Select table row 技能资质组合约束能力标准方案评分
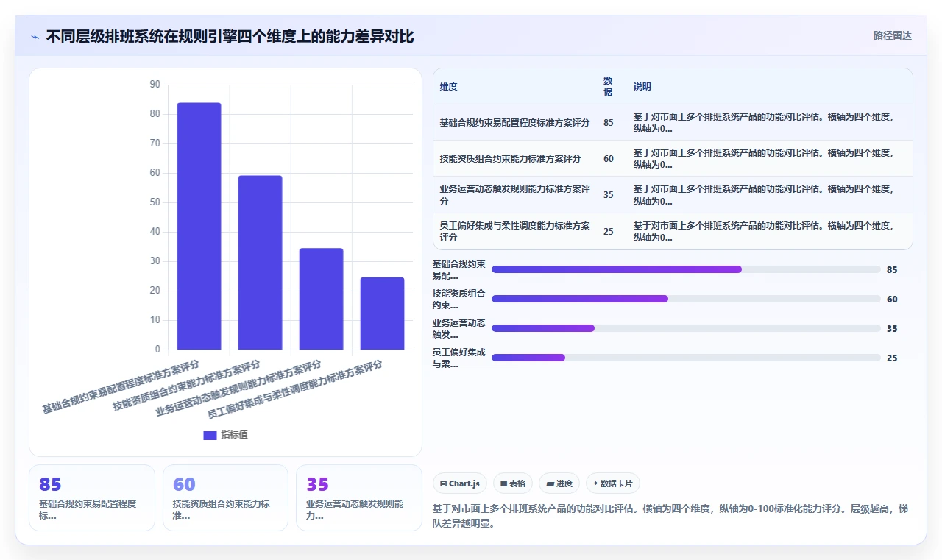 coord(673,159)
